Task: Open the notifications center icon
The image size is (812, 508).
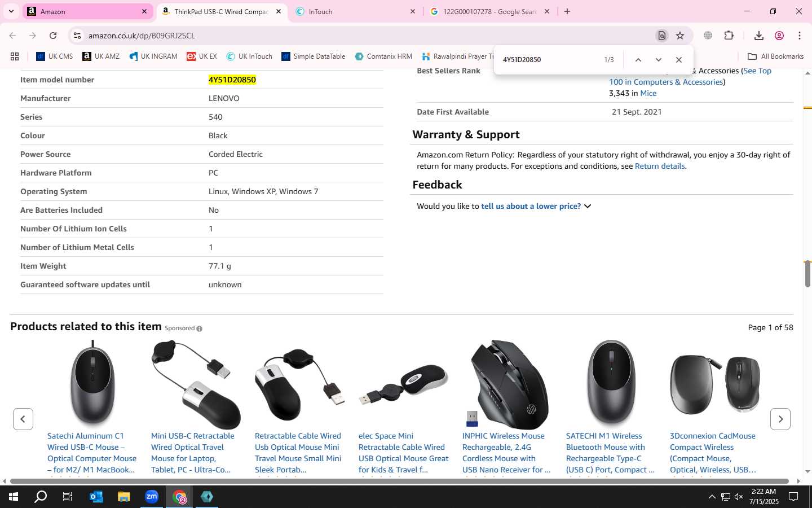Action: coord(793,497)
